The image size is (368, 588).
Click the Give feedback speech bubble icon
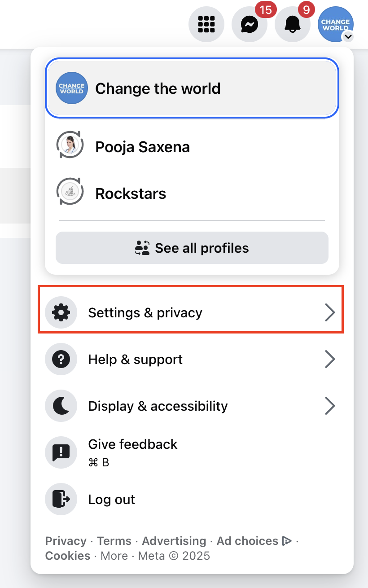point(61,452)
